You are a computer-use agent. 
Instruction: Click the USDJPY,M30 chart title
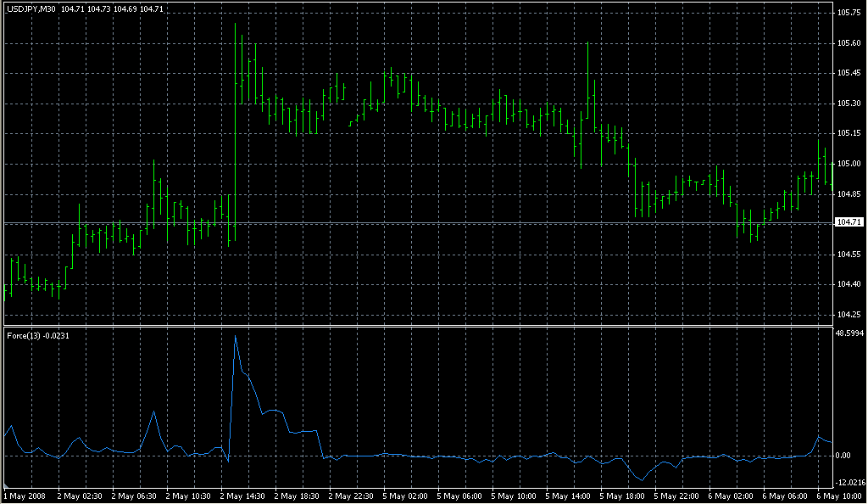coord(31,9)
